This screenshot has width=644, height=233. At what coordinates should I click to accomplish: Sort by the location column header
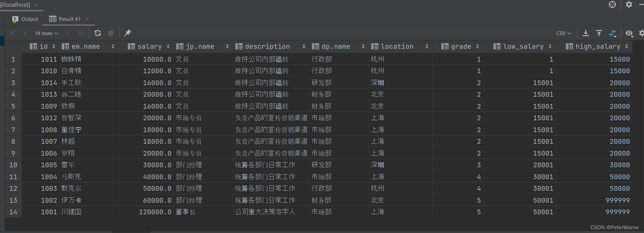[x=400, y=46]
